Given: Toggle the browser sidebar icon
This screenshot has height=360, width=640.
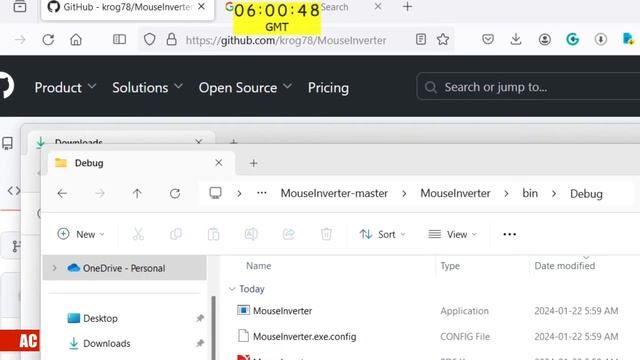Looking at the screenshot, I should (119, 39).
